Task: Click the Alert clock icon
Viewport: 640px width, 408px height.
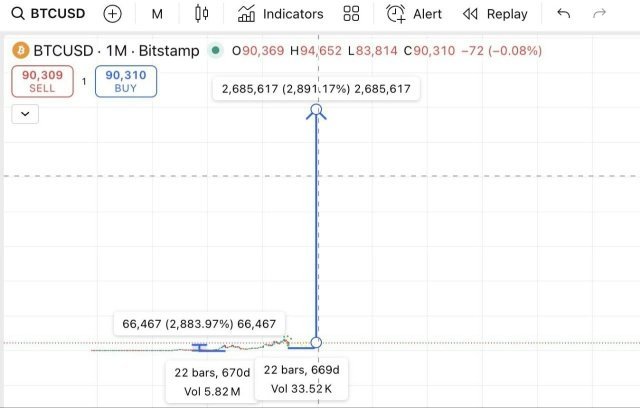Action: (x=397, y=14)
